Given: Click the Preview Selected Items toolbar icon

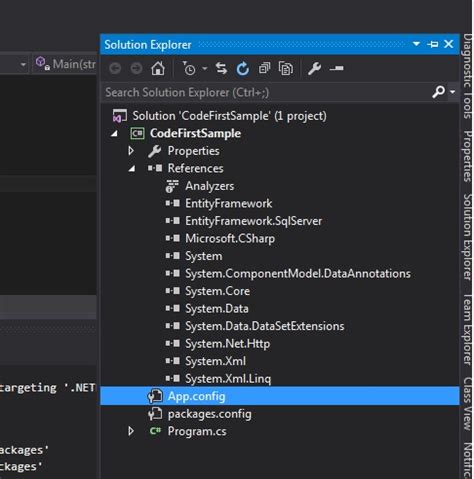Looking at the screenshot, I should (x=336, y=69).
